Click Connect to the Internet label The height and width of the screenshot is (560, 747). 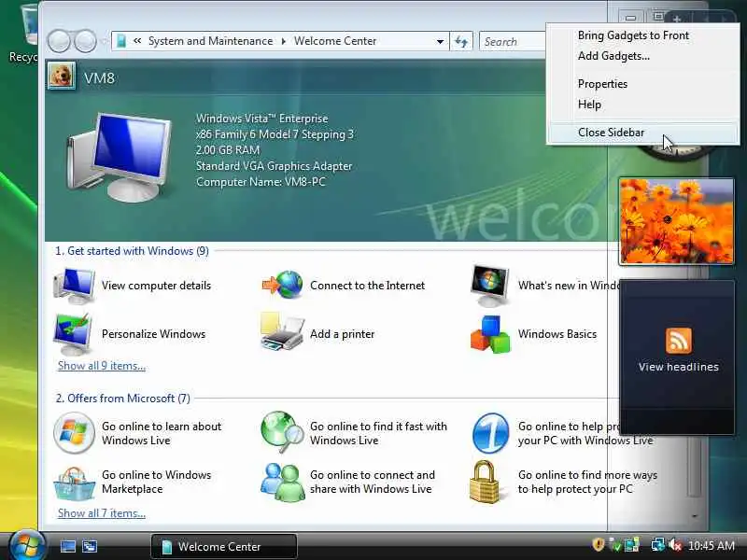pos(367,286)
